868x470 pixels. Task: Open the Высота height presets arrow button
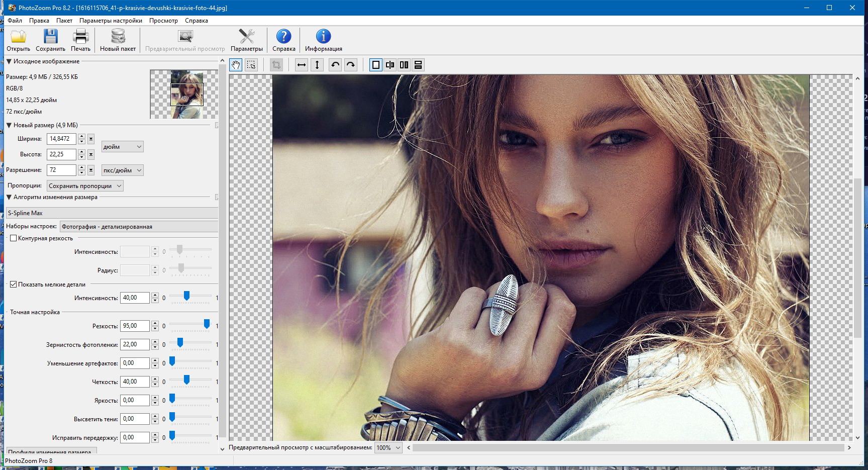91,154
